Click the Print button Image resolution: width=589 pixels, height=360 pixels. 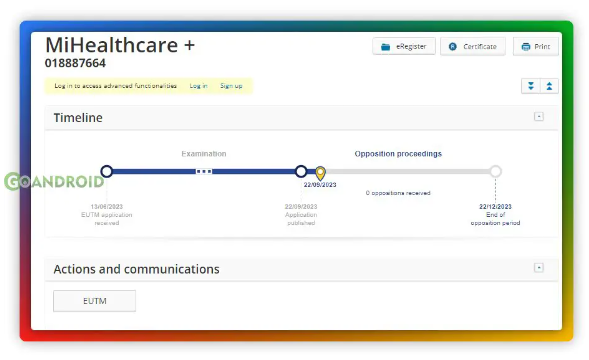point(536,47)
